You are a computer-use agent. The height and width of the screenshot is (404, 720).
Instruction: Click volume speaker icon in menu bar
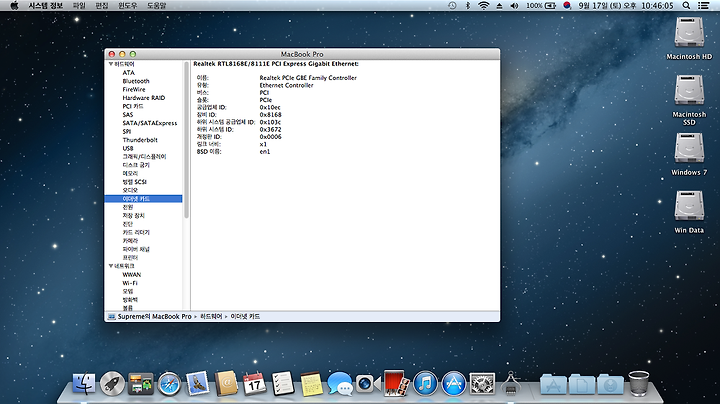[x=514, y=6]
